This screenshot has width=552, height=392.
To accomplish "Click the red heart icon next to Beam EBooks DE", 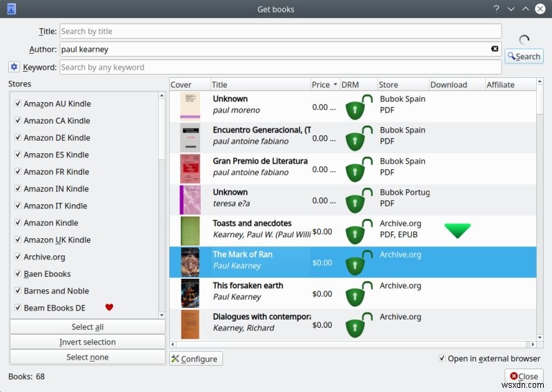I will (109, 307).
